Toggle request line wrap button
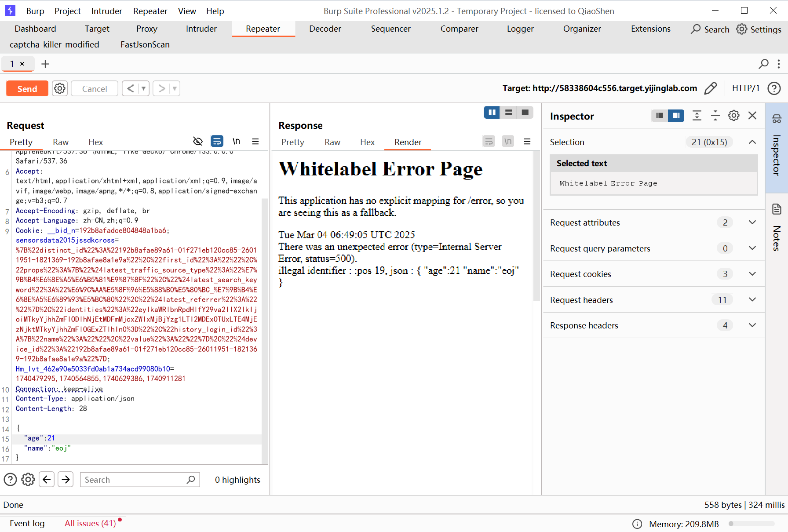 pos(217,142)
